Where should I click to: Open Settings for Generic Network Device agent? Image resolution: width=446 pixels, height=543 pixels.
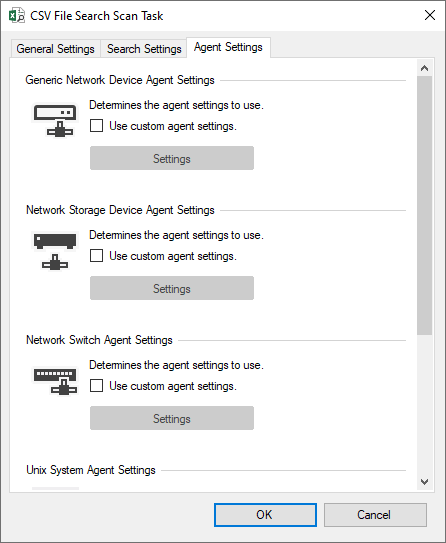tap(172, 158)
